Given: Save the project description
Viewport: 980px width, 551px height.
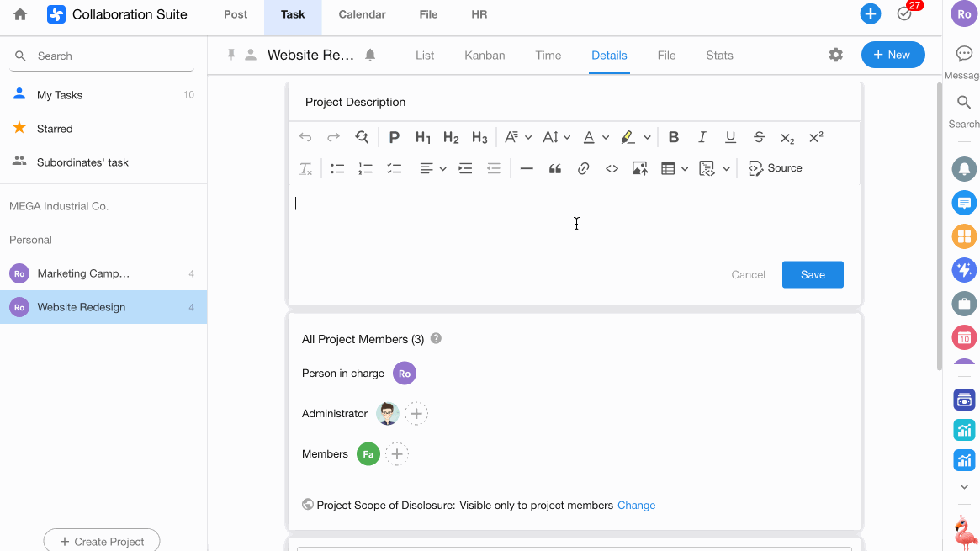Looking at the screenshot, I should 812,274.
